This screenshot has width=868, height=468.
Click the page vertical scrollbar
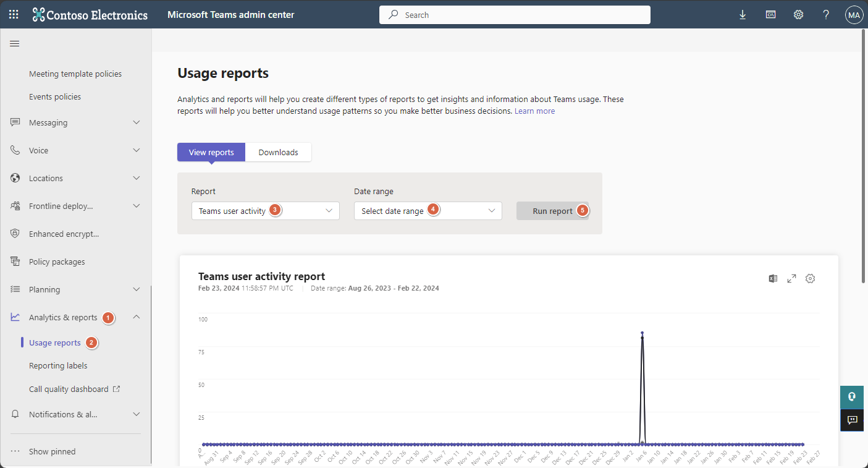click(864, 156)
